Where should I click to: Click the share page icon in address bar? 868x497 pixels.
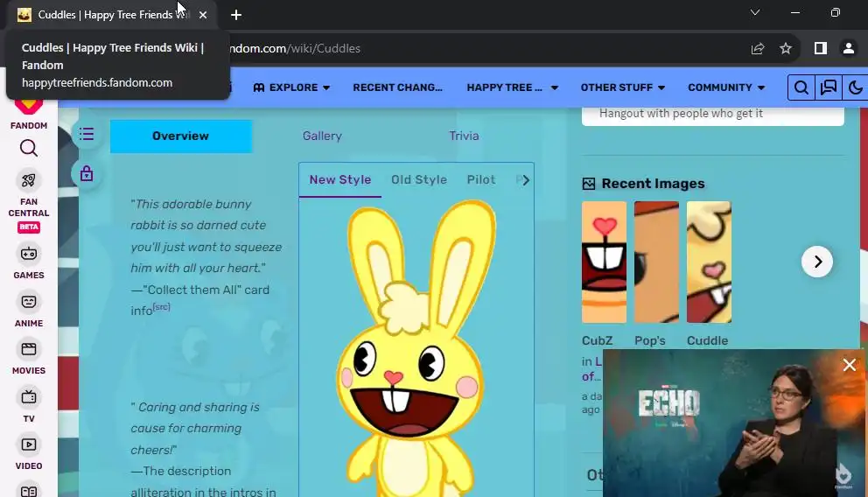(758, 49)
